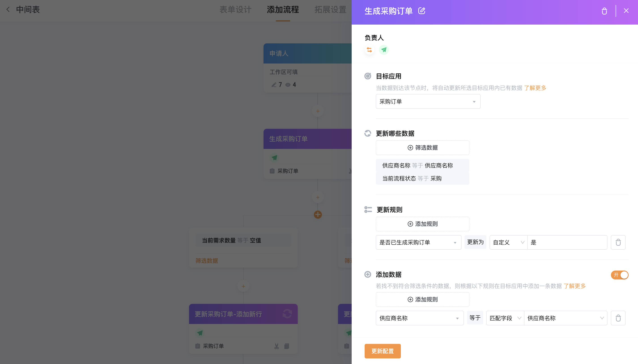Click the 更新配置 button

coord(382,351)
